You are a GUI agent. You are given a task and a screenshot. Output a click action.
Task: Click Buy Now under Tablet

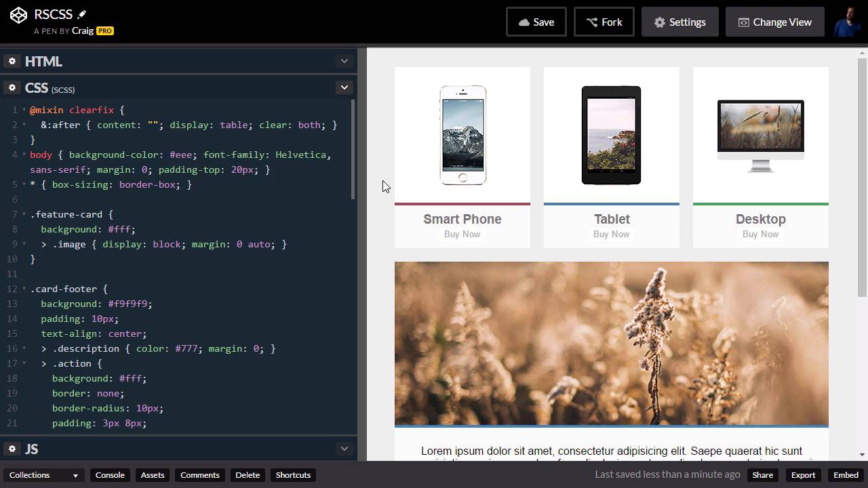coord(611,235)
